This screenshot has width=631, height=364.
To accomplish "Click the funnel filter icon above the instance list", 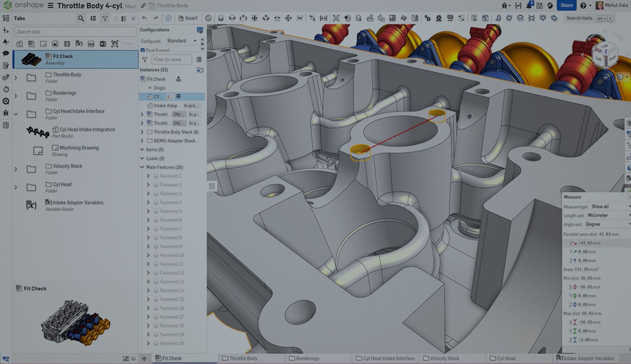I will click(145, 60).
